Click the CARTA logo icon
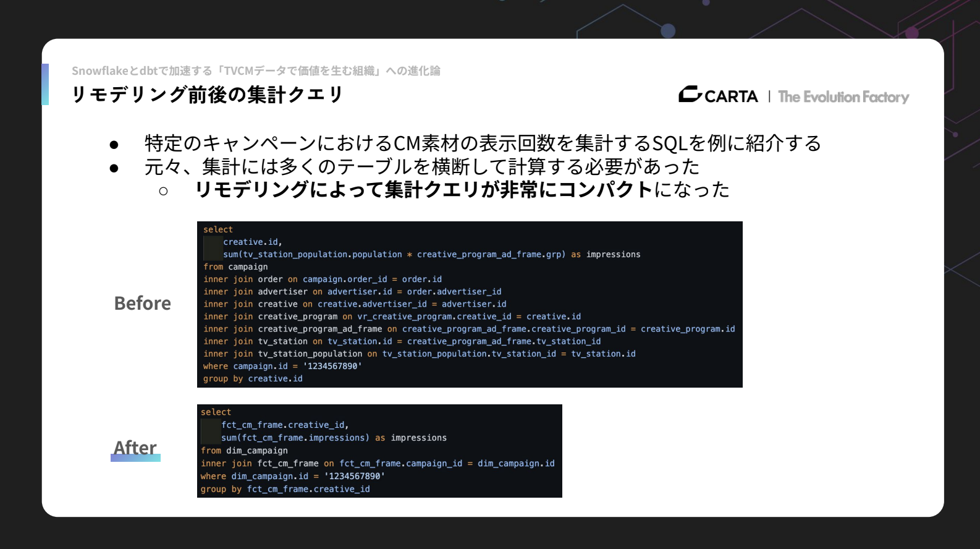 [690, 95]
